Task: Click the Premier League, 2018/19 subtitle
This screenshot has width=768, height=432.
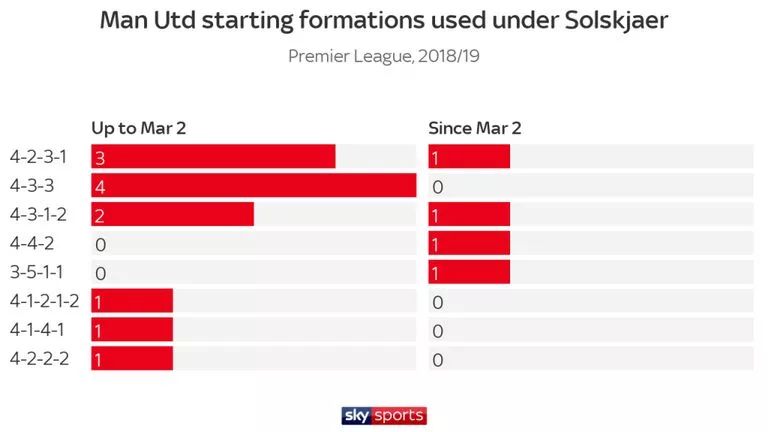Action: coord(383,56)
